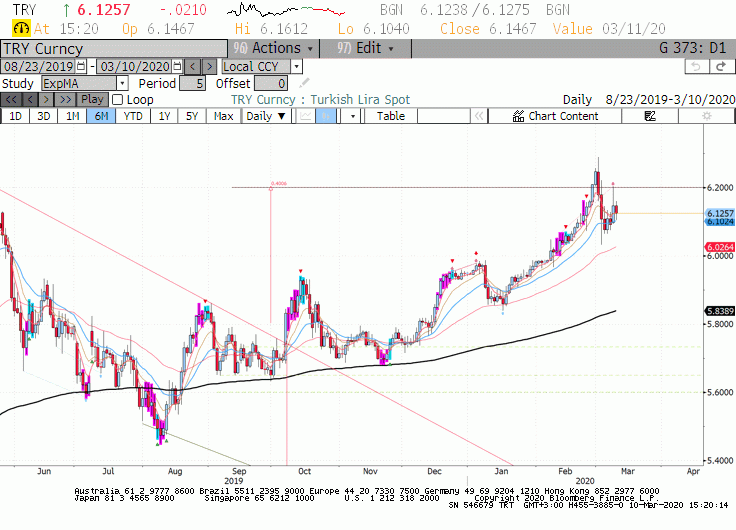Select the Max range tab
Screen dimensions: 736x530
223,116
